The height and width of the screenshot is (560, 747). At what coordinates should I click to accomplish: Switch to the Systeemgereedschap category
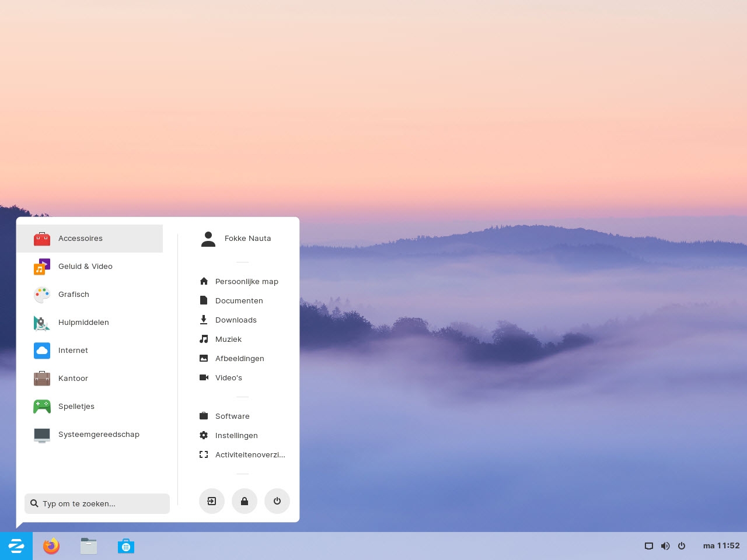(x=99, y=434)
